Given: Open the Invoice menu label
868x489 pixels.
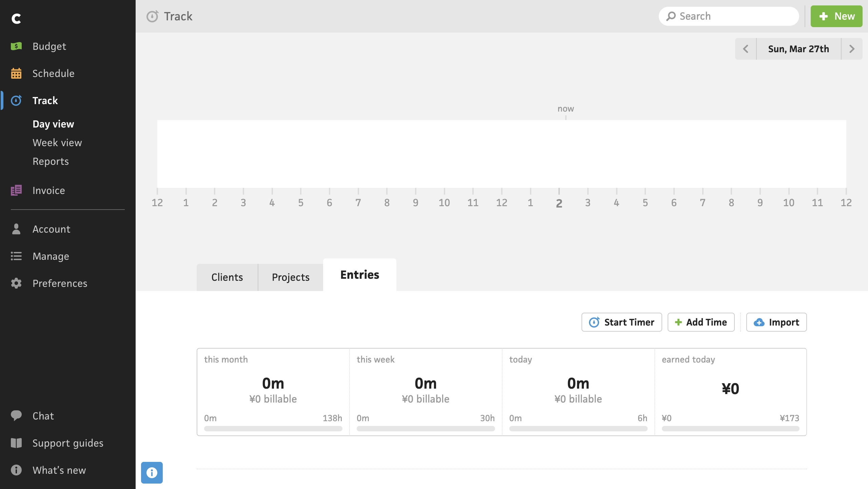Looking at the screenshot, I should [48, 190].
